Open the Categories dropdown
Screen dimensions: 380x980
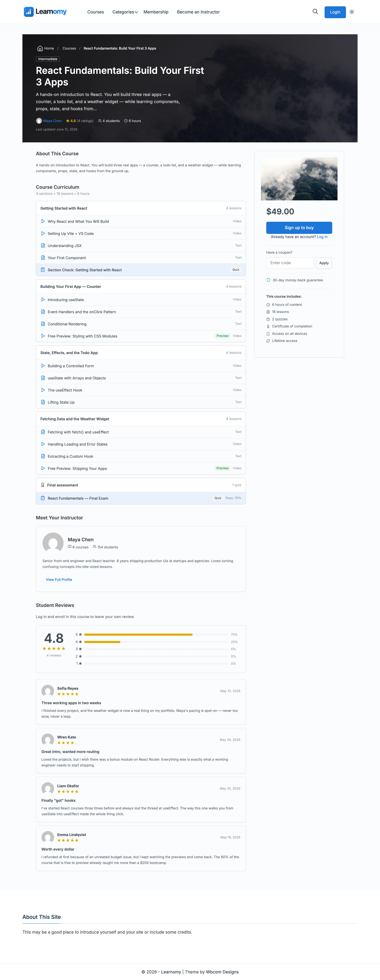click(x=125, y=12)
